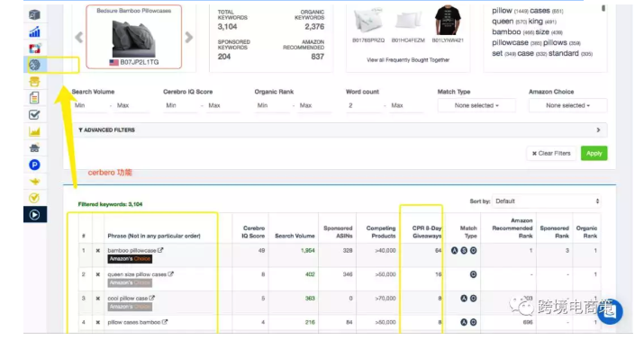Click the word 'pillow' in the word cloud
The width and height of the screenshot is (644, 340).
point(502,11)
